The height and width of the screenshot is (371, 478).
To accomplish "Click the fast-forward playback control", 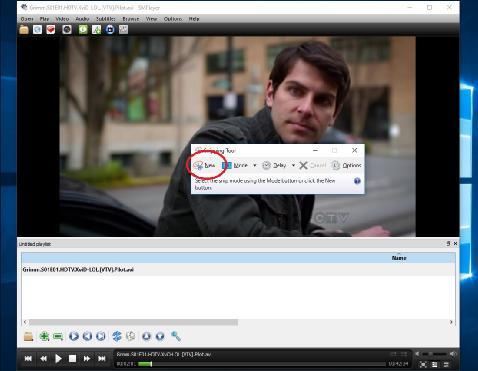I will (x=87, y=359).
